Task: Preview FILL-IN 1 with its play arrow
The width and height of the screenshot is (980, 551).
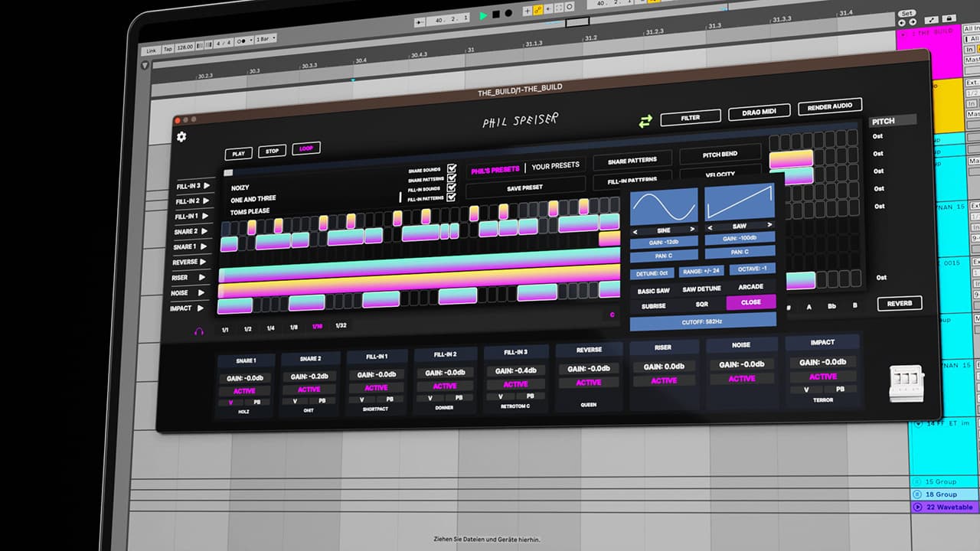Action: pos(205,217)
